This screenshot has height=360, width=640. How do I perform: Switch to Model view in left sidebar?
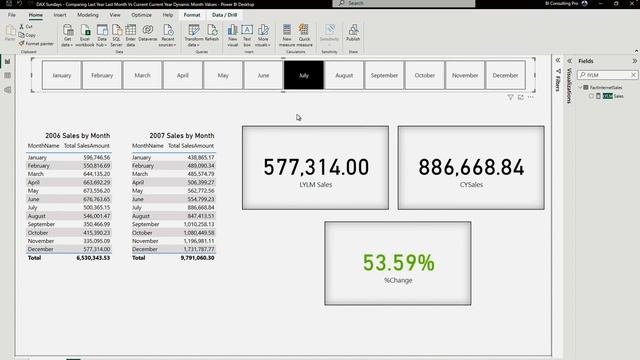tap(7, 90)
